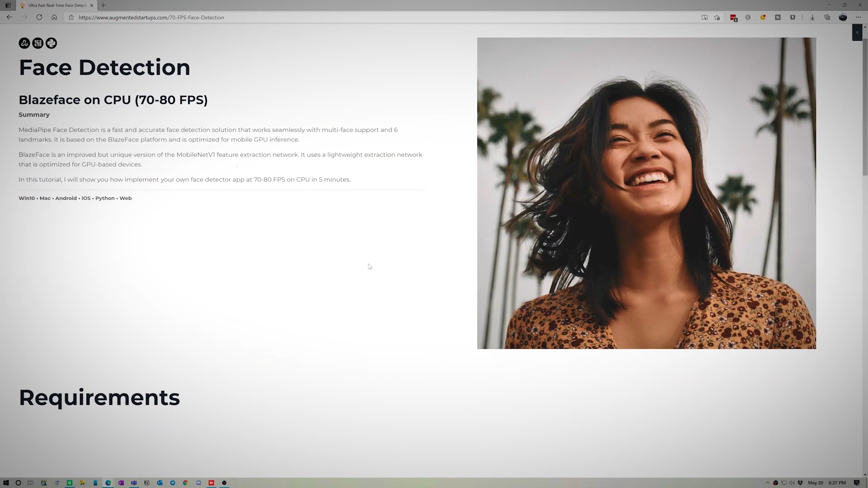Viewport: 868px width, 488px height.
Task: Open immersive reader read aloud
Action: point(704,17)
